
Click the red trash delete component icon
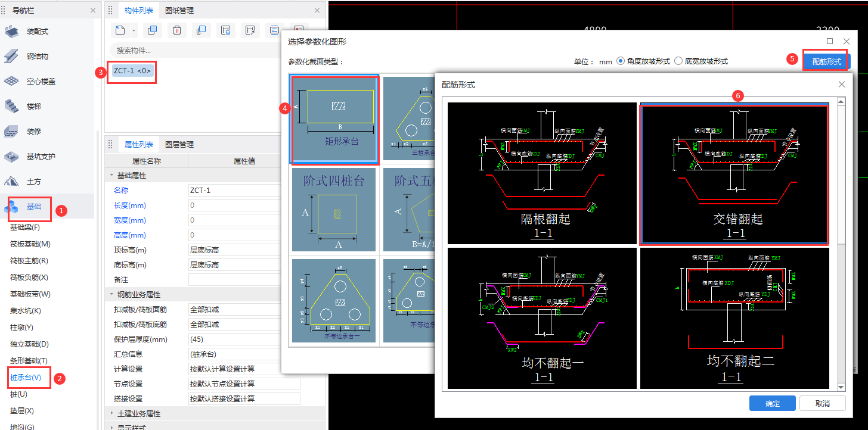[177, 30]
